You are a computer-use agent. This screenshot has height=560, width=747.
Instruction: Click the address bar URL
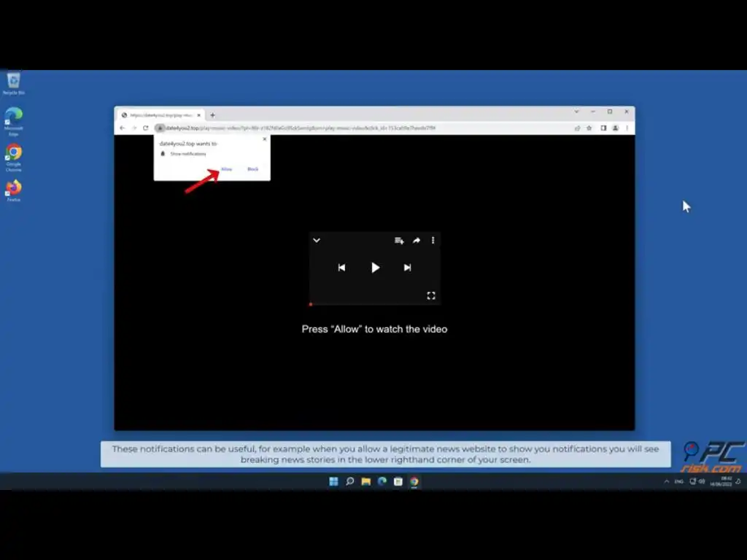coord(300,128)
